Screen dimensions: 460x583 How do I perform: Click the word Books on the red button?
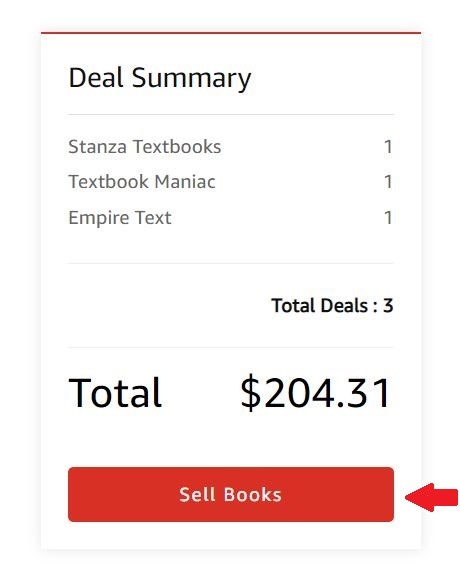coord(252,495)
